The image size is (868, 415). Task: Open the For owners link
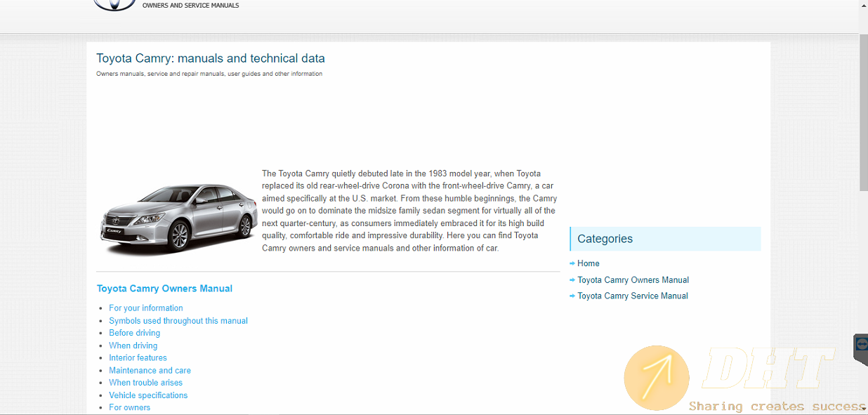coord(129,407)
